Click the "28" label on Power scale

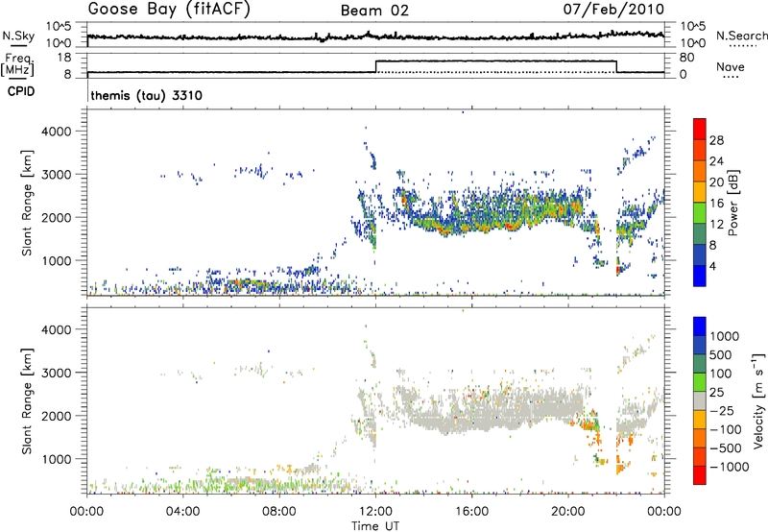coord(716,140)
